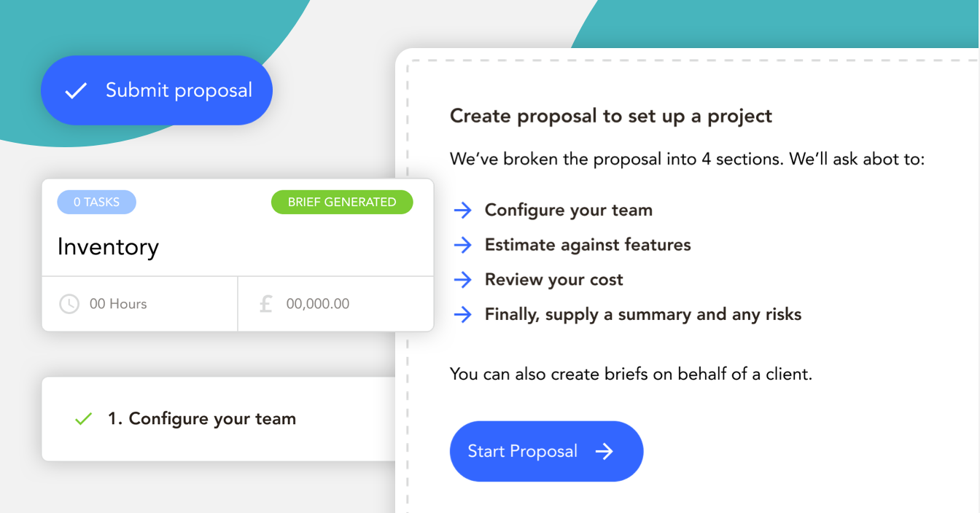This screenshot has height=513, width=980.
Task: Click the arrow beside Finally, supply a summary
Action: (x=463, y=315)
